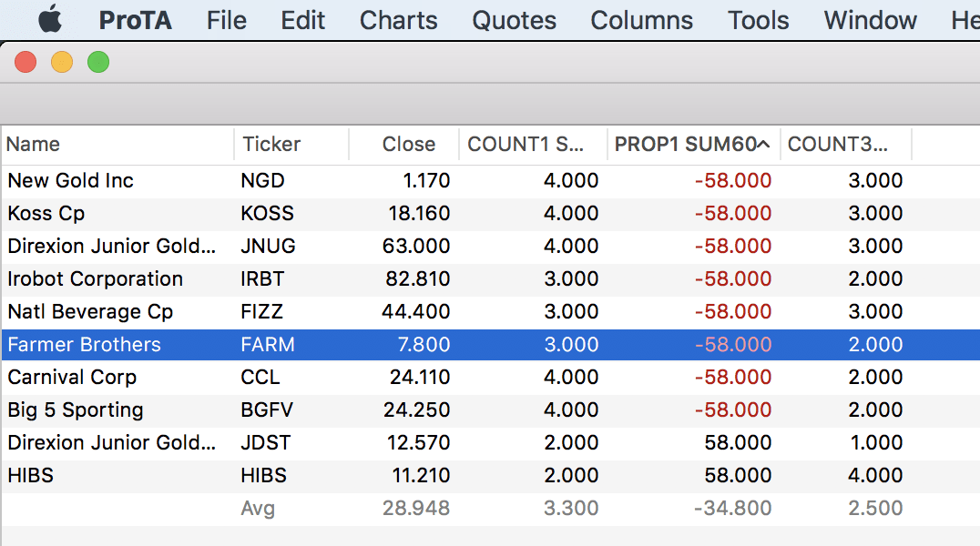Open the Window menu
980x546 pixels.
pyautogui.click(x=870, y=20)
